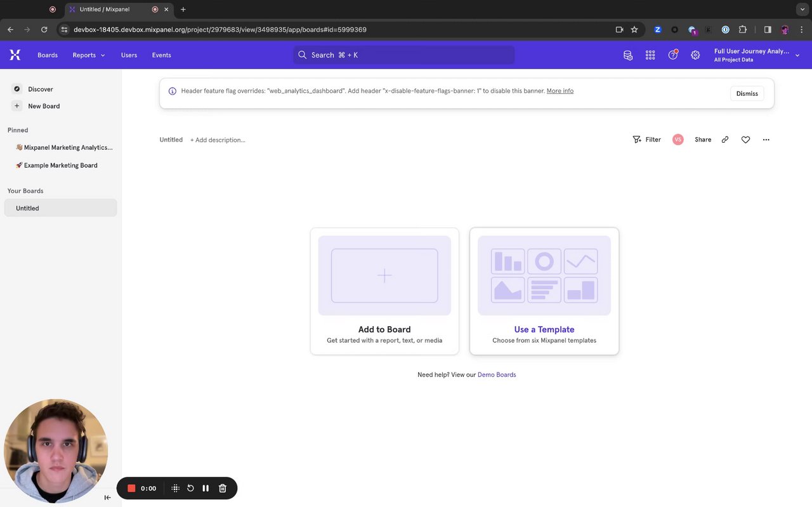812x507 pixels.
Task: Expand the Full User Journey project switcher
Action: [756, 55]
